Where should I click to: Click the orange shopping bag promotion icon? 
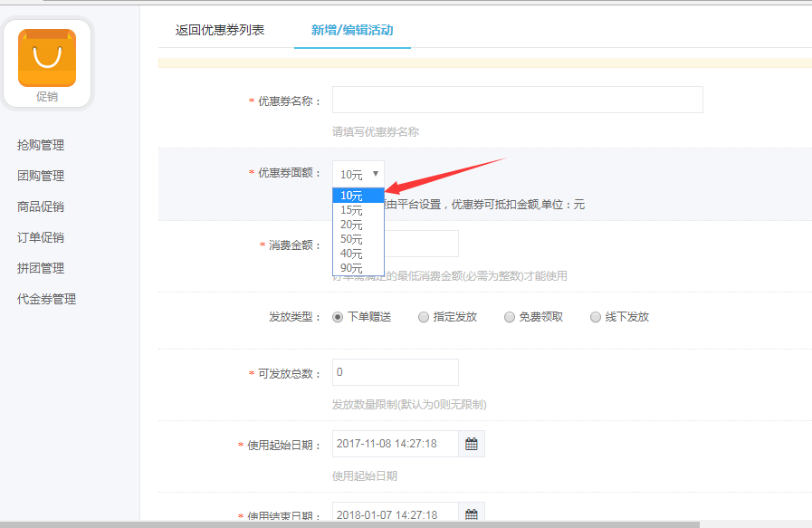[47, 58]
